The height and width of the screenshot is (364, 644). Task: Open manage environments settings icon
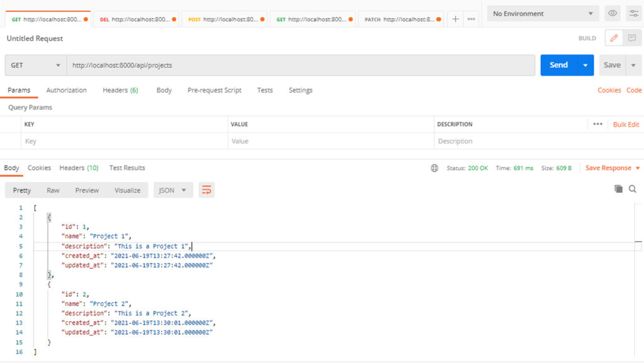coord(634,14)
